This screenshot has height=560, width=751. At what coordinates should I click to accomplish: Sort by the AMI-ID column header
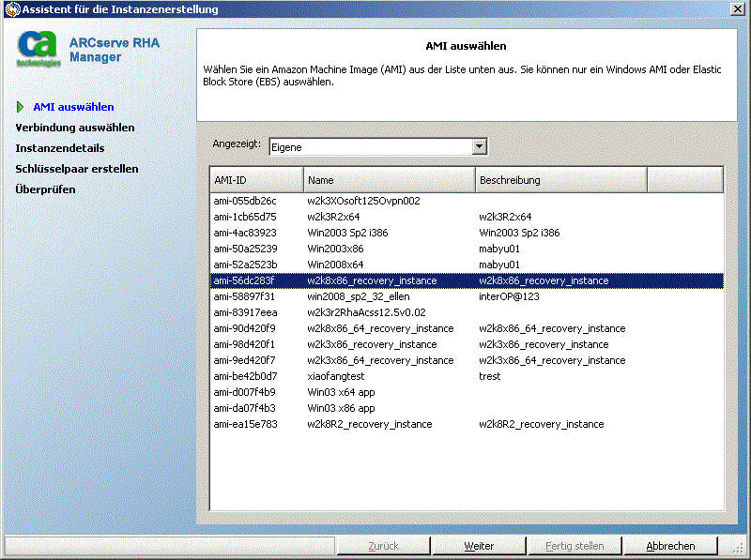click(x=256, y=180)
